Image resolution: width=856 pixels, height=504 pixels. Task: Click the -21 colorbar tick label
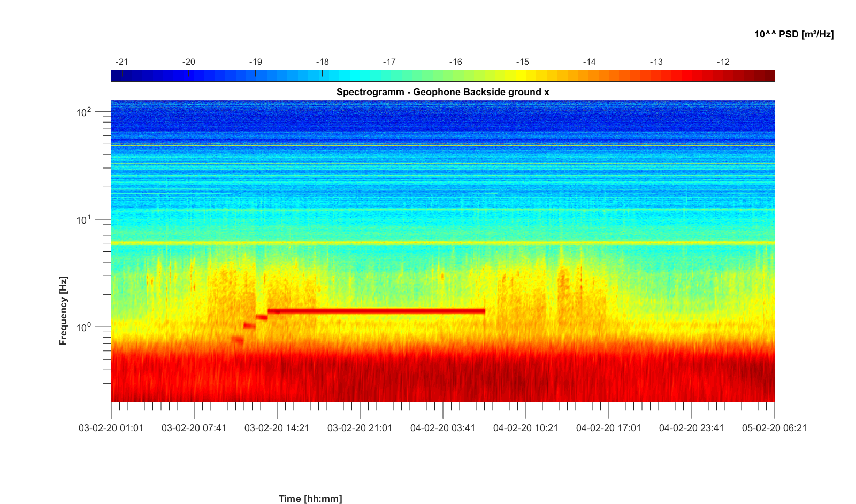(x=122, y=62)
